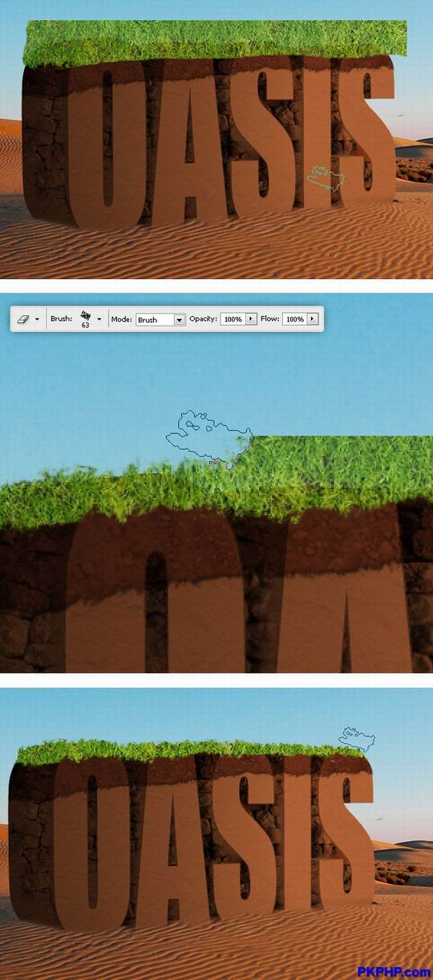This screenshot has height=980, width=433.
Task: Open the Brush picker dropdown arrow
Action: pos(99,318)
